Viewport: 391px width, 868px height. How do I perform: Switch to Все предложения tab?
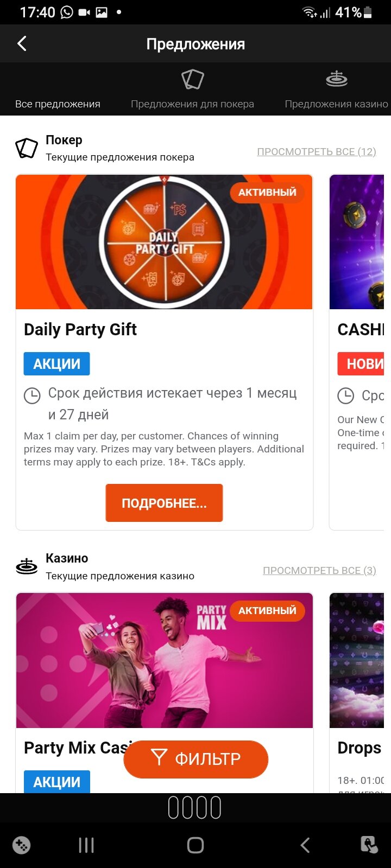[x=58, y=104]
